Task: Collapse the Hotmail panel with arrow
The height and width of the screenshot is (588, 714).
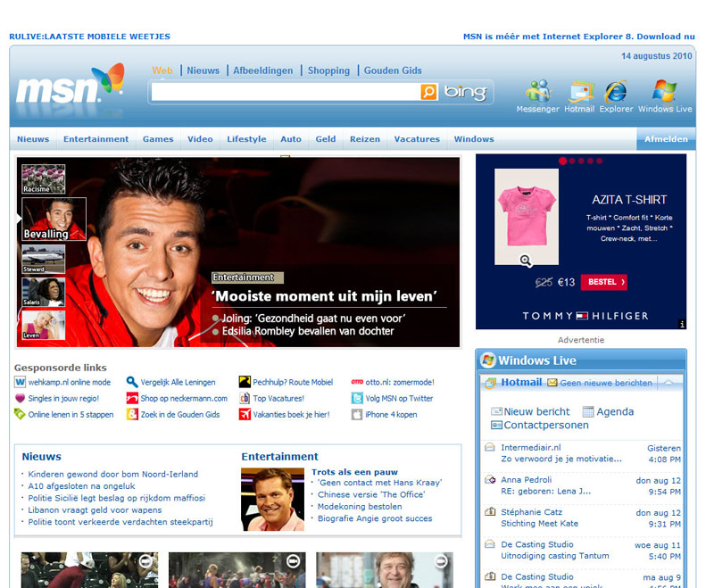Action: [670, 382]
